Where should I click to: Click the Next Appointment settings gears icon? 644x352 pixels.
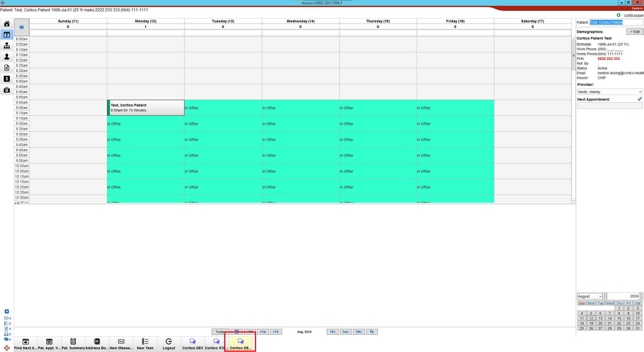tap(640, 99)
